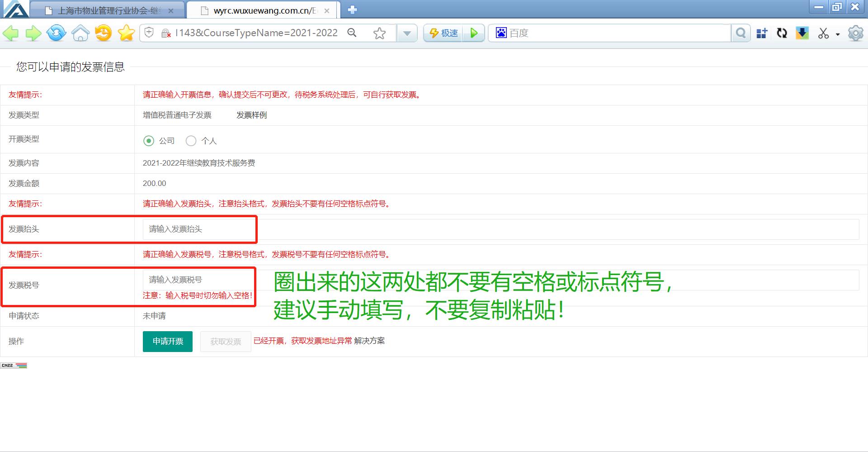Toggle the 极速 speed mode button
This screenshot has height=452, width=868.
(443, 33)
